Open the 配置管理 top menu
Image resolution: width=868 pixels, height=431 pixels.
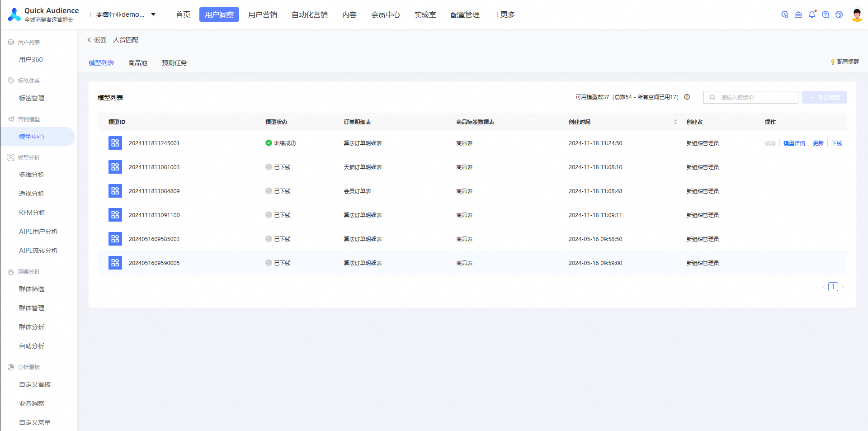click(x=465, y=14)
